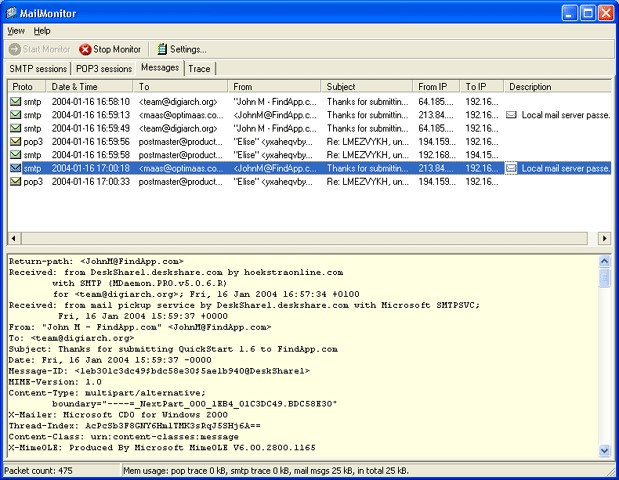
Task: Click the grayed Start Monitor arrow icon
Action: pyautogui.click(x=15, y=49)
